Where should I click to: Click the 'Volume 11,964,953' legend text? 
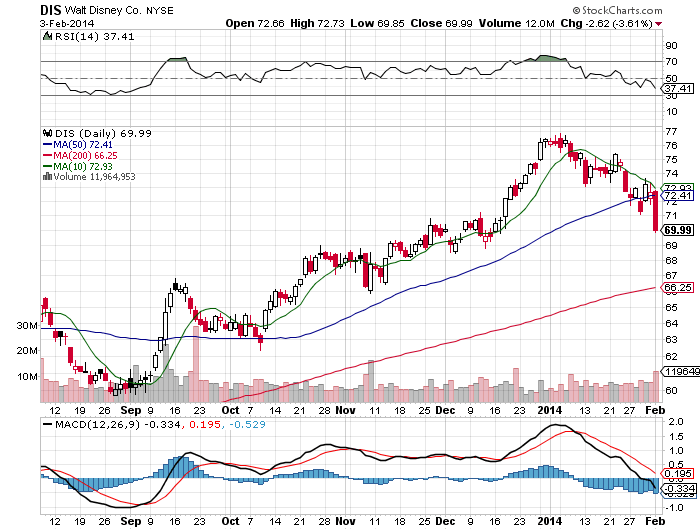[x=94, y=177]
